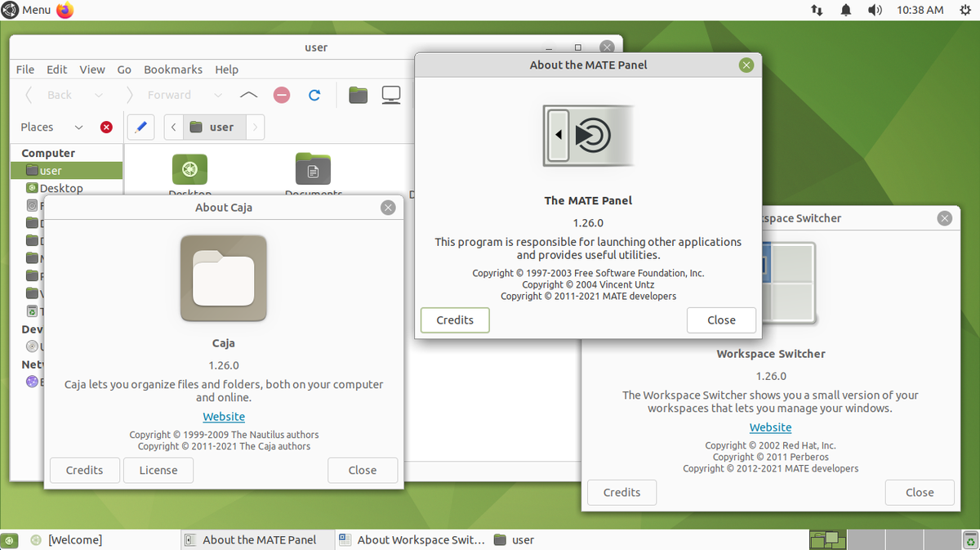
Task: Click the Website link in About Caja
Action: tap(224, 416)
